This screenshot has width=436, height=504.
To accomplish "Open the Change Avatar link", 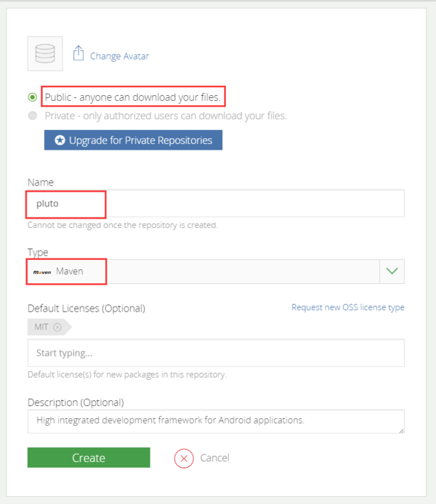I will coord(119,55).
